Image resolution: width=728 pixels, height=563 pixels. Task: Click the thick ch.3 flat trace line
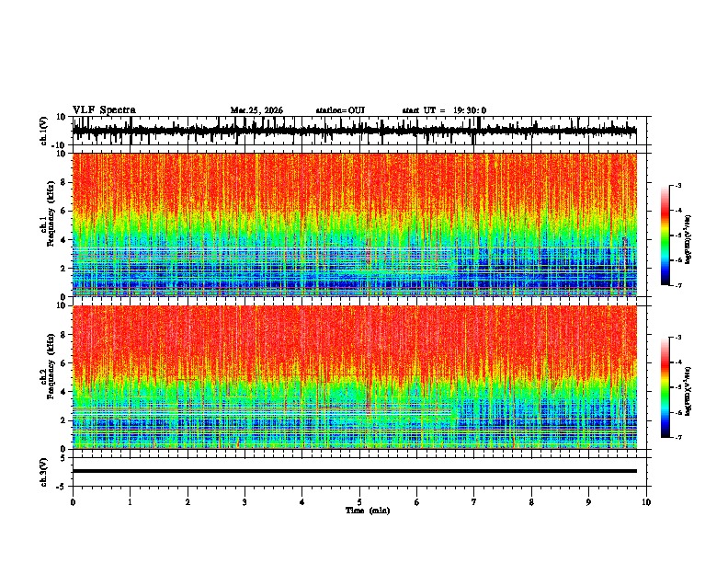coord(354,471)
